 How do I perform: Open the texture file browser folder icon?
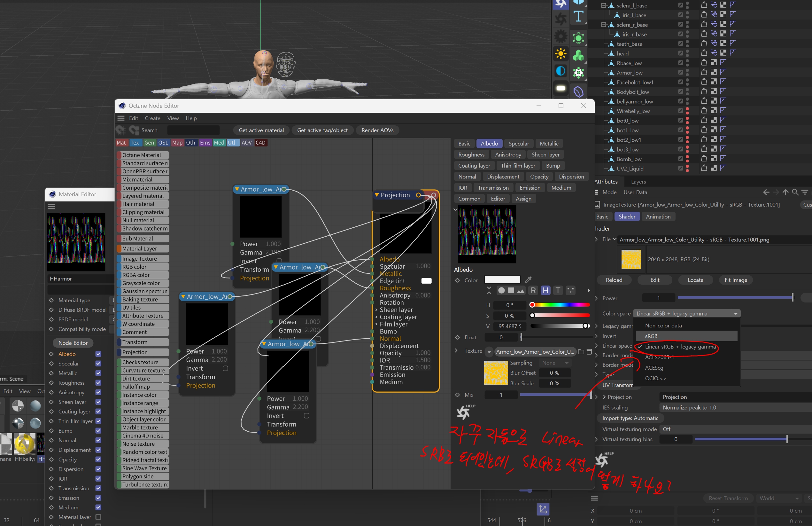click(x=581, y=352)
